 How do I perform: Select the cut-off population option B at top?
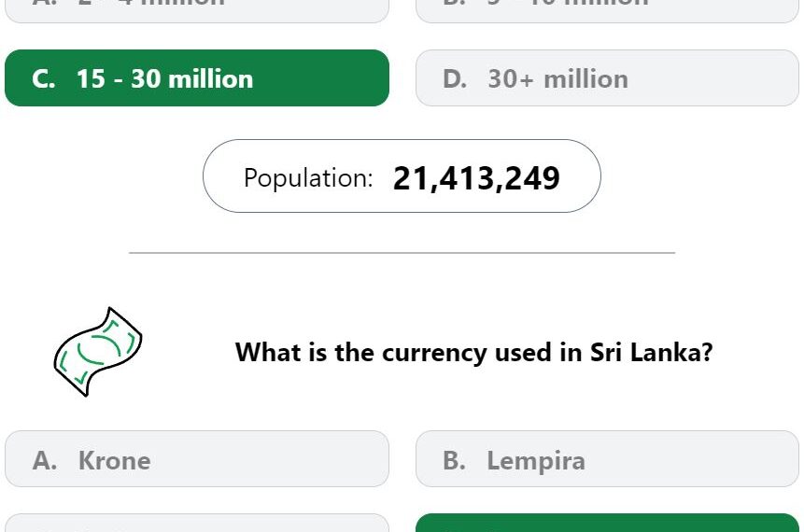tap(607, 11)
